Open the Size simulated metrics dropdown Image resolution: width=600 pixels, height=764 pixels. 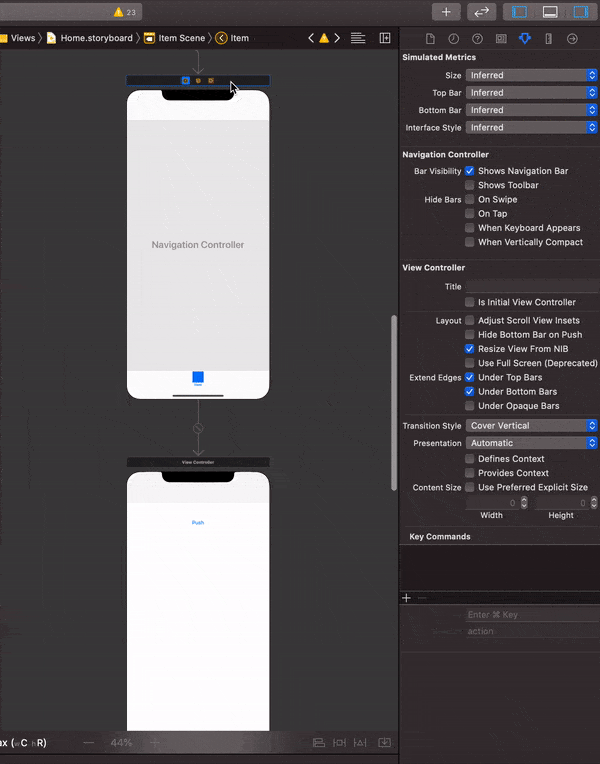click(531, 75)
